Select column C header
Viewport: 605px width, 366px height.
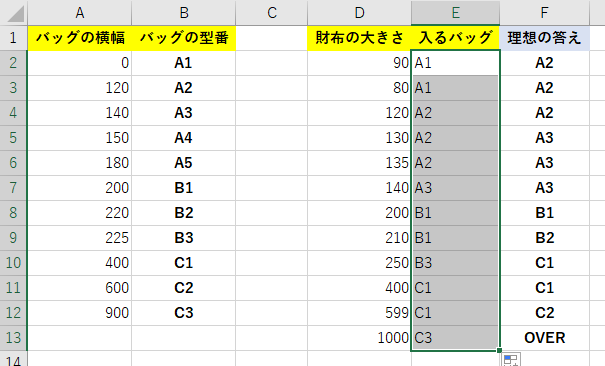(x=272, y=13)
